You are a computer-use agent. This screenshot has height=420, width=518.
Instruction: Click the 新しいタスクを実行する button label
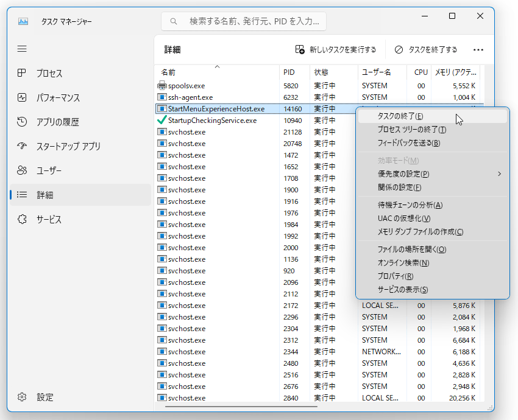click(342, 50)
